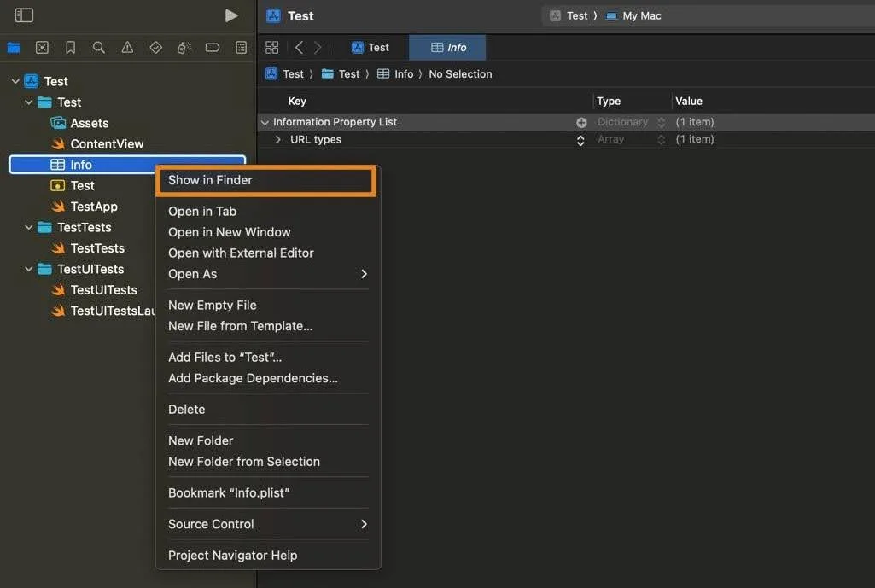The width and height of the screenshot is (875, 588).
Task: Open the Source Control submenu
Action: tap(268, 524)
